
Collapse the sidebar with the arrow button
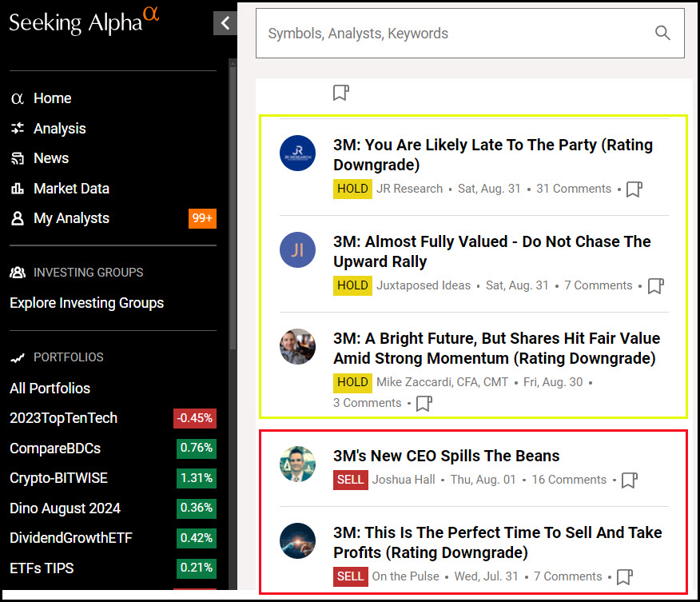(x=225, y=23)
